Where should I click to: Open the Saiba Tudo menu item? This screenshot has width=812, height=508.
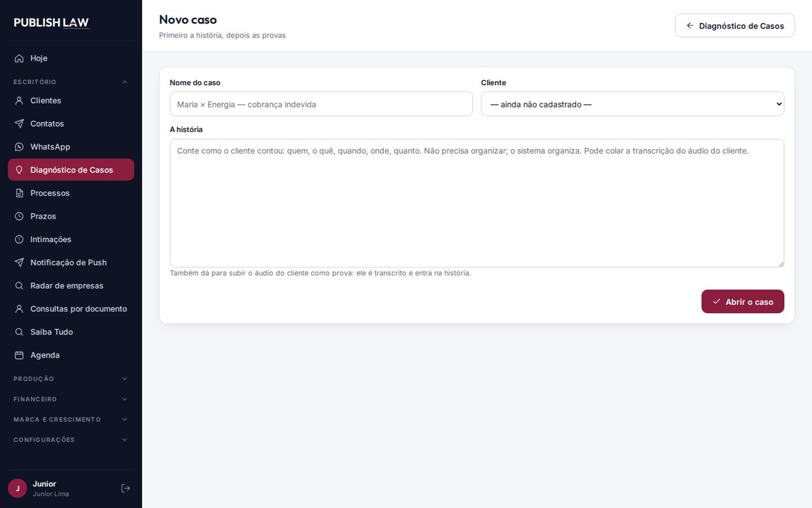tap(71, 332)
